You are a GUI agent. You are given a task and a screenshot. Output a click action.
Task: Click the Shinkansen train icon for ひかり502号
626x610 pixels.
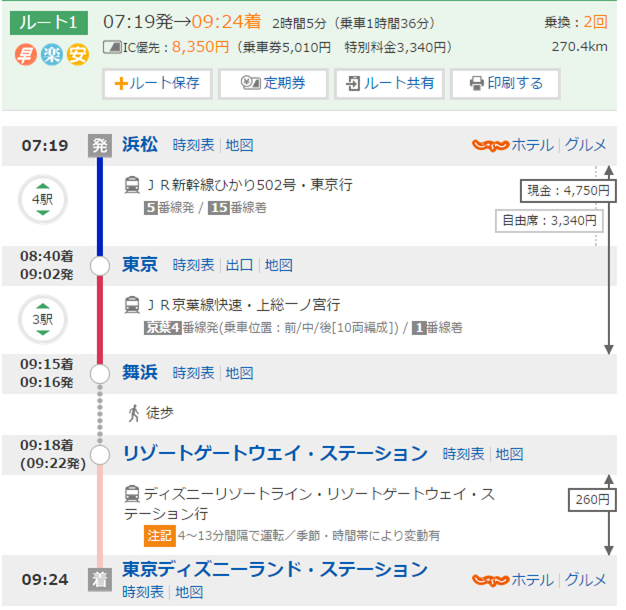click(132, 185)
